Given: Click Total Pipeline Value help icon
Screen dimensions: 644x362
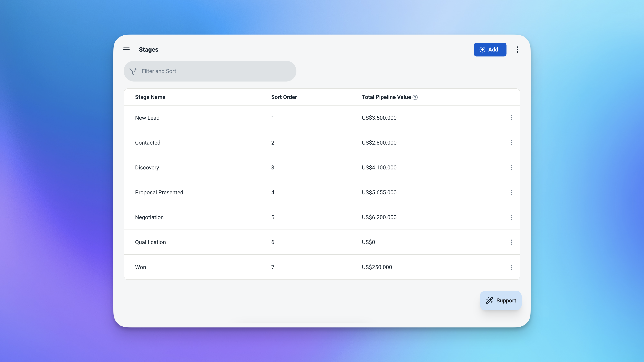Looking at the screenshot, I should click(415, 98).
